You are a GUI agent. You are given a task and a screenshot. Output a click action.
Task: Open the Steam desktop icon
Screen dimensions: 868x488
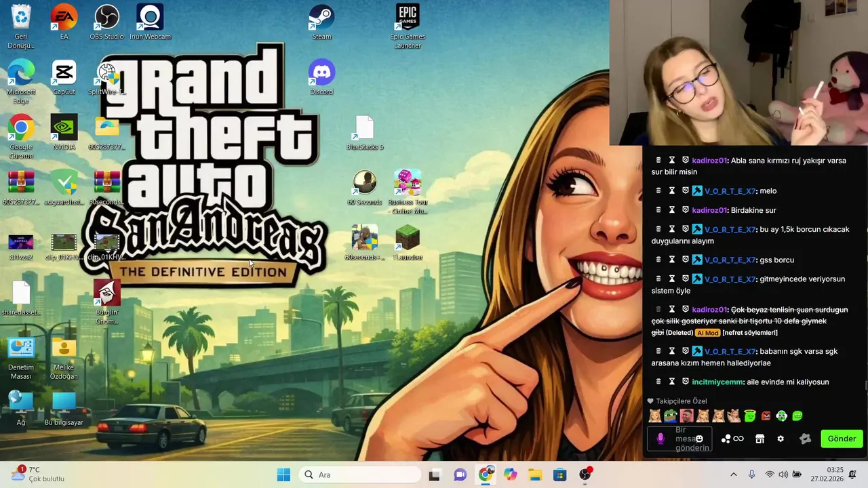point(321,22)
